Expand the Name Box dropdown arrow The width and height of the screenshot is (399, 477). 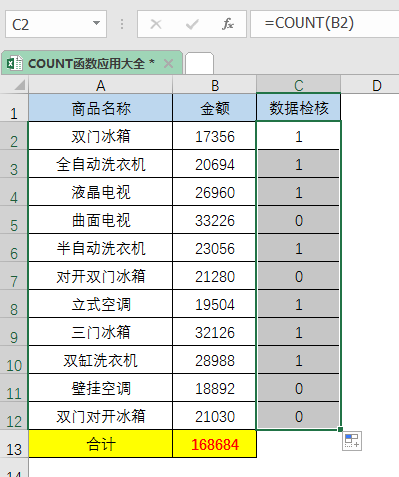tap(96, 23)
